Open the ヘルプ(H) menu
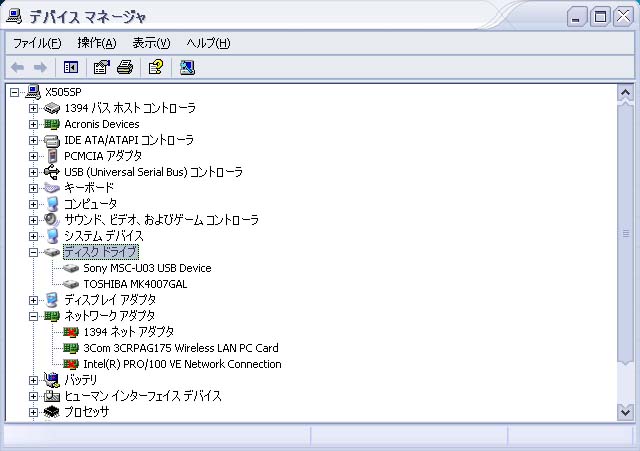The height and width of the screenshot is (451, 640). 208,43
